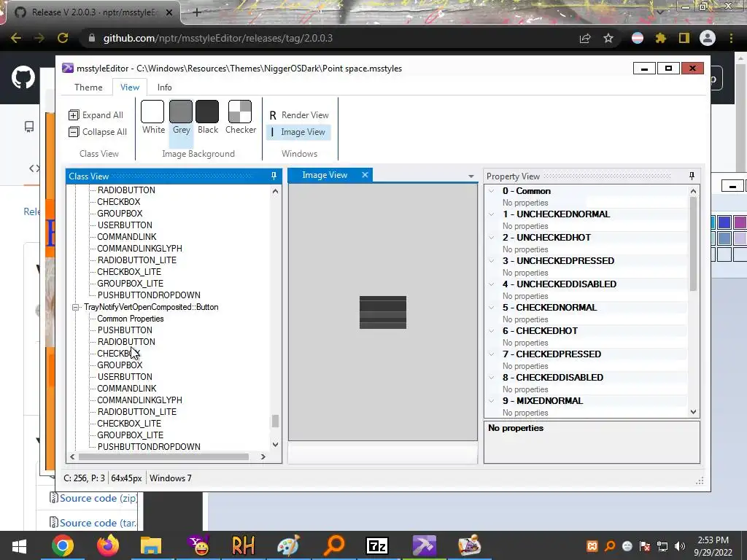Open 7-Zip from the taskbar
Image resolution: width=747 pixels, height=560 pixels.
[377, 545]
